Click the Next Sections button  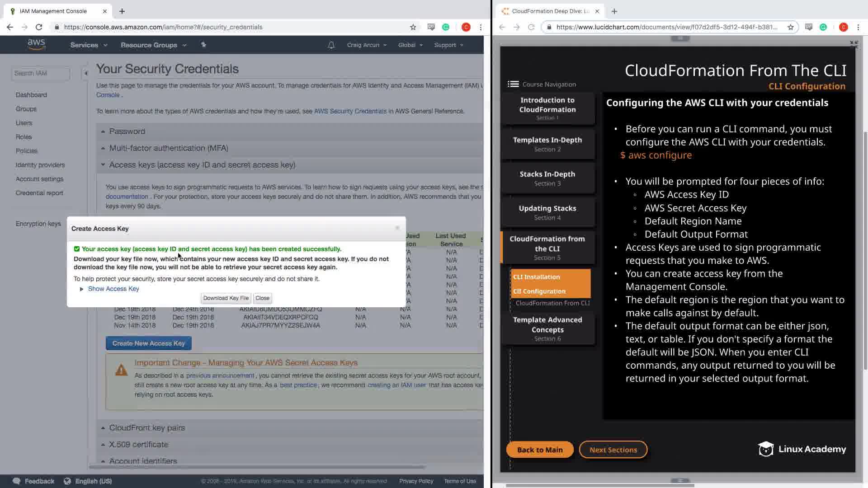coord(613,450)
